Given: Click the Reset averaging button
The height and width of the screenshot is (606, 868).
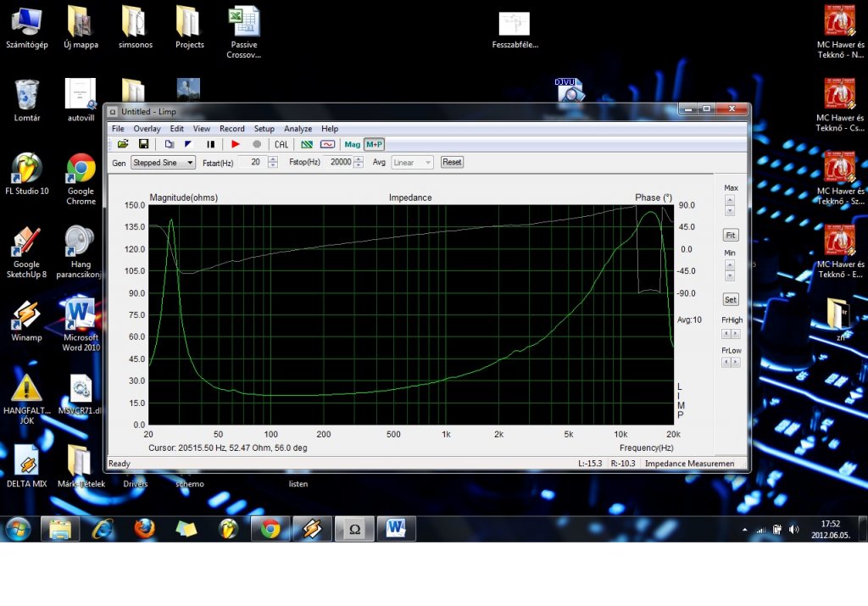Looking at the screenshot, I should [452, 162].
